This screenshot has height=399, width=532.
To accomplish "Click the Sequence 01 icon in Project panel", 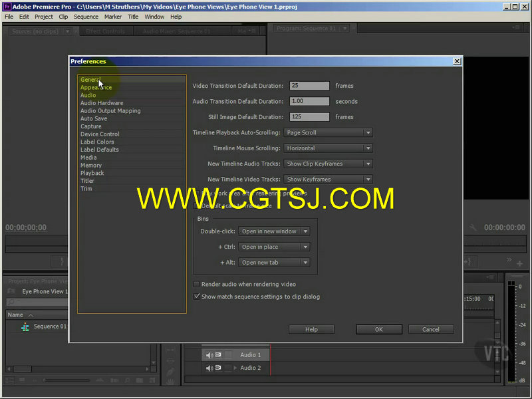I will pos(25,327).
